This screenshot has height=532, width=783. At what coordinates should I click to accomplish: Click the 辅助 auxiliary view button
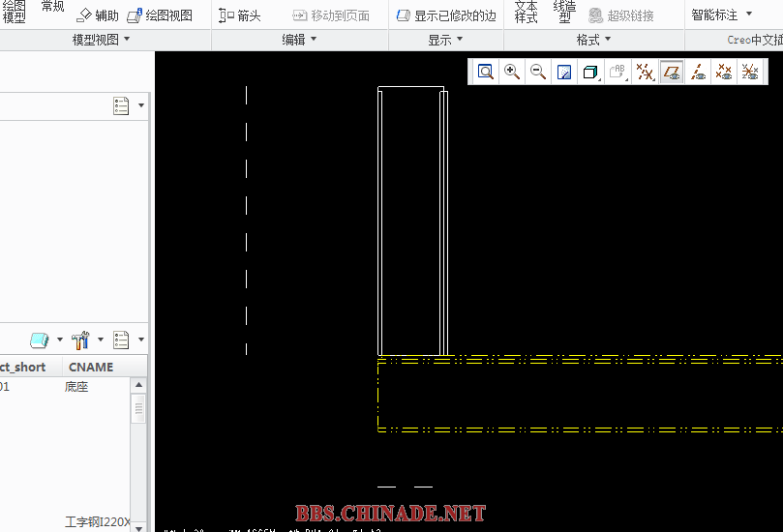(x=98, y=15)
